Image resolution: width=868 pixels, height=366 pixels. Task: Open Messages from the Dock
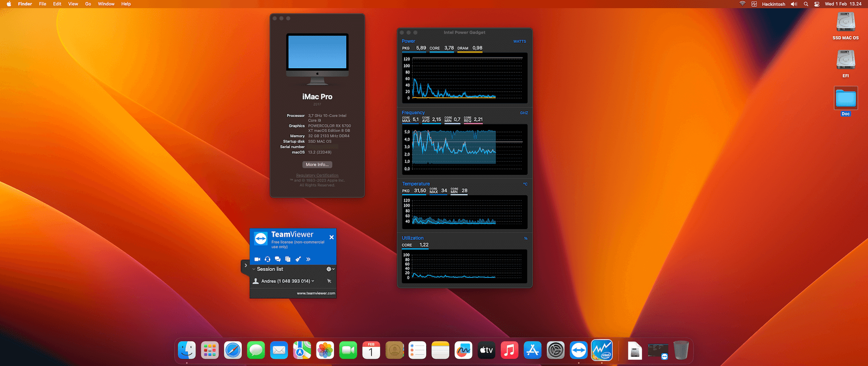(x=256, y=350)
